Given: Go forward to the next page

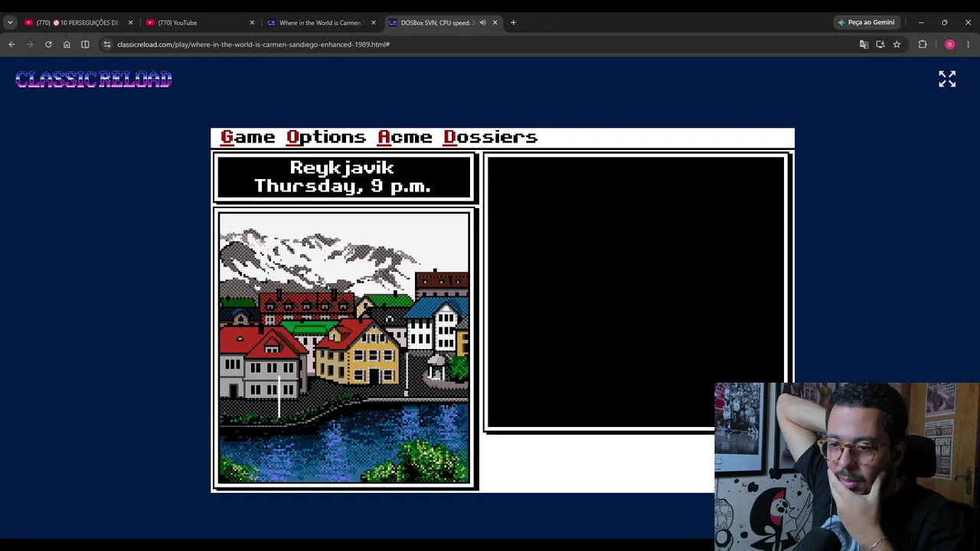Looking at the screenshot, I should click(30, 44).
